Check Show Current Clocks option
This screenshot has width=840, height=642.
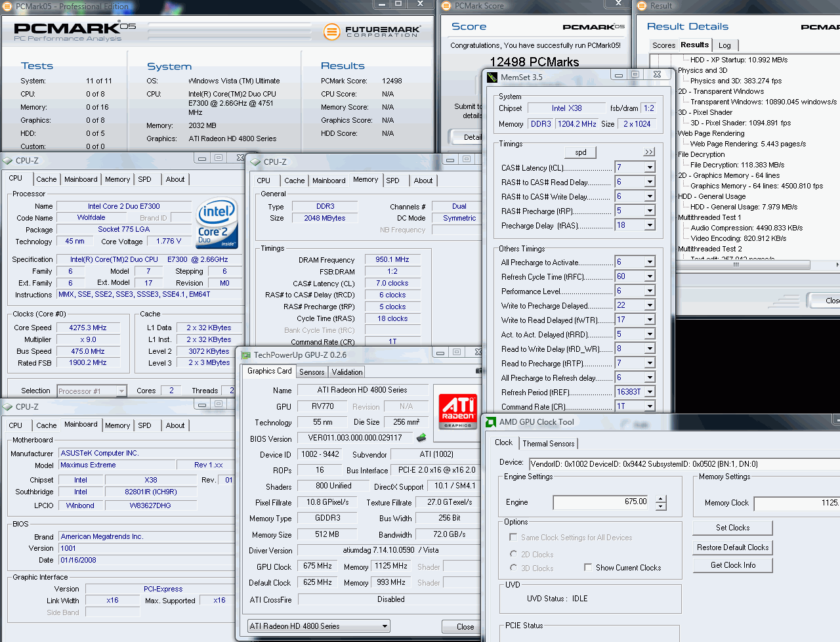[588, 567]
